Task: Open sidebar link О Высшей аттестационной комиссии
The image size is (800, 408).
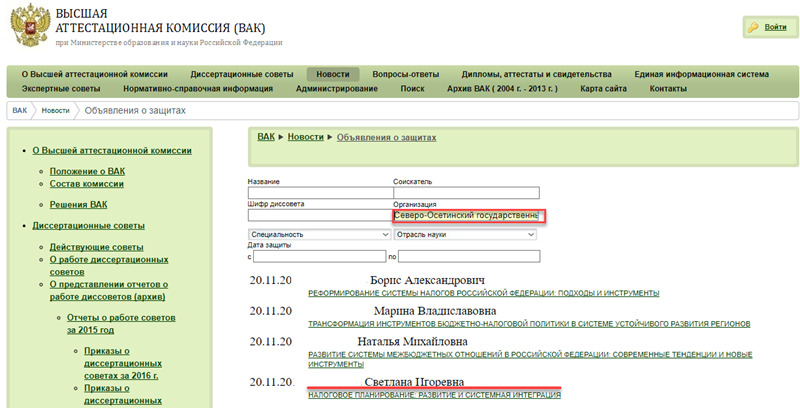Action: pyautogui.click(x=112, y=150)
